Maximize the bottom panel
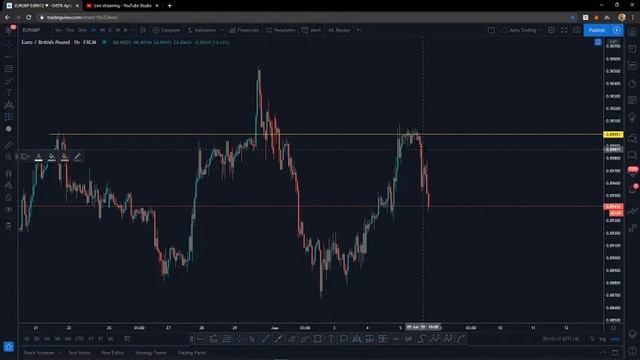Image resolution: width=640 pixels, height=360 pixels. point(615,353)
